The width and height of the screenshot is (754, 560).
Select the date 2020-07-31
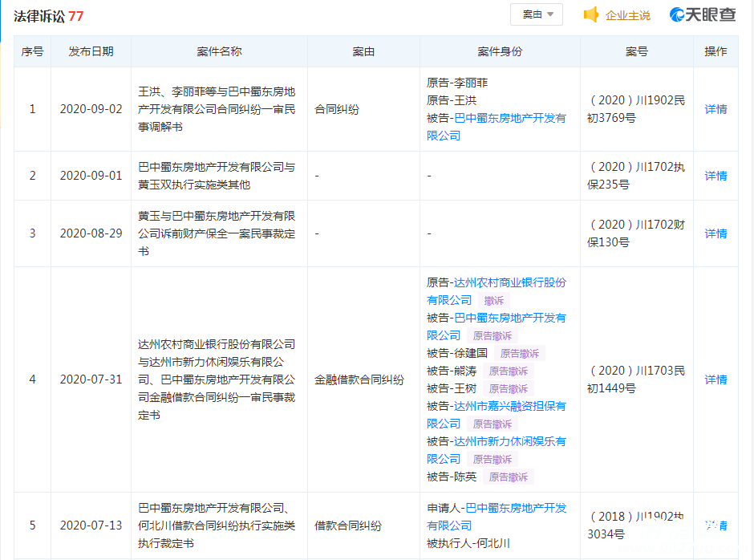pos(91,379)
